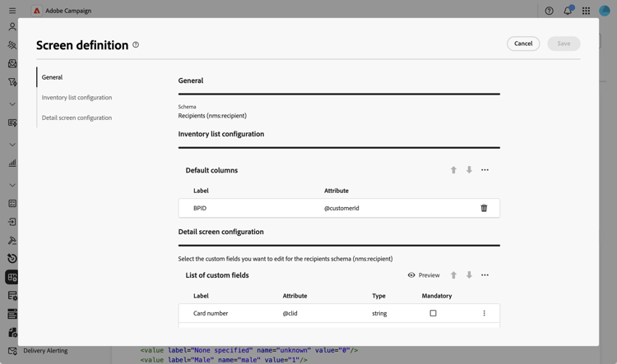The image size is (617, 364).
Task: Open the help icon in top bar
Action: tap(549, 11)
